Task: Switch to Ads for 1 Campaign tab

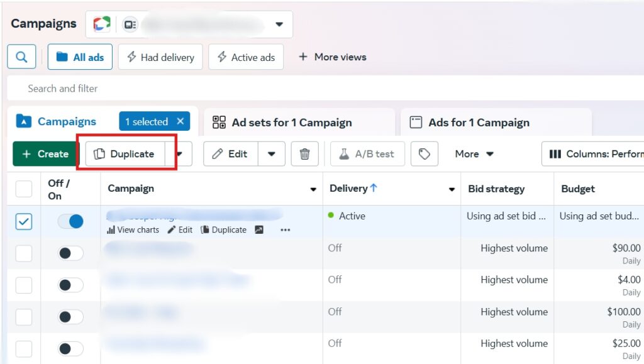Action: point(478,123)
